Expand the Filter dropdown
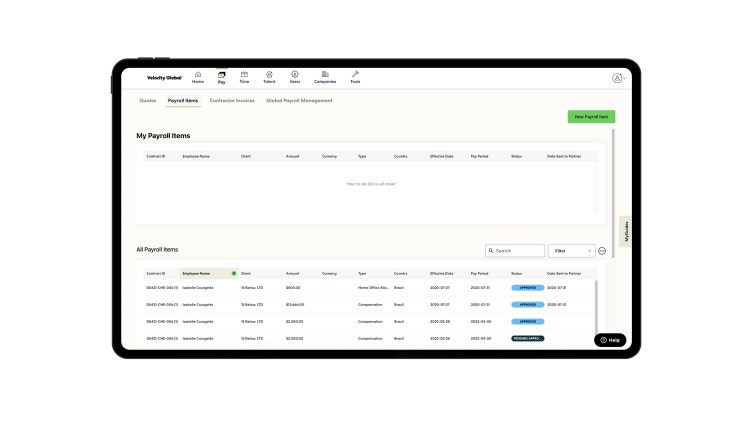 (573, 251)
